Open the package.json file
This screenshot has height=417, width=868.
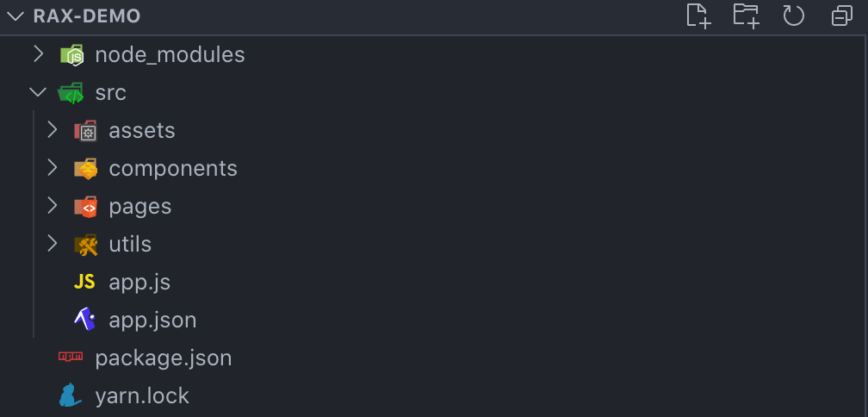coord(164,358)
